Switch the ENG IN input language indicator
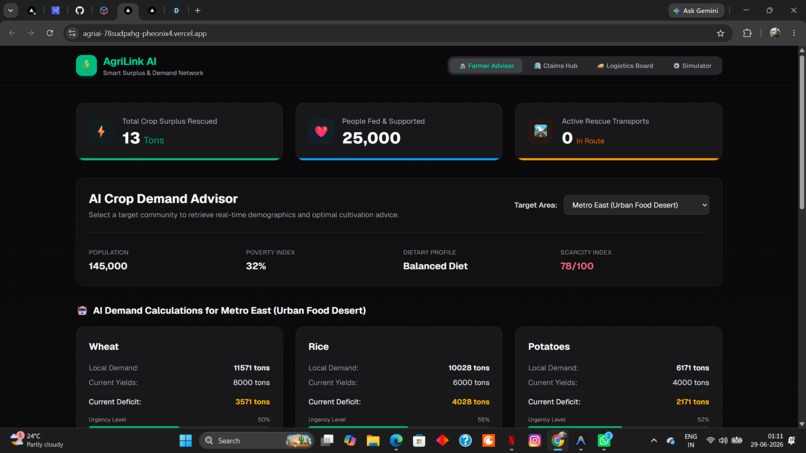Image resolution: width=806 pixels, height=453 pixels. tap(691, 441)
